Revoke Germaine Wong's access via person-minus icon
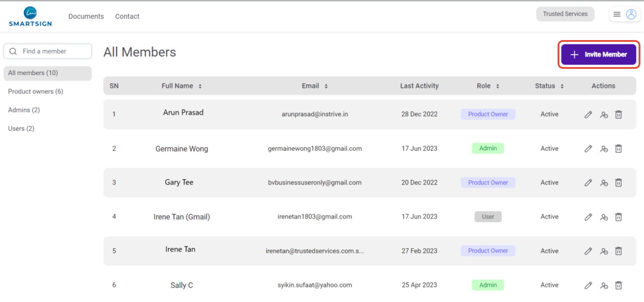 tap(604, 149)
